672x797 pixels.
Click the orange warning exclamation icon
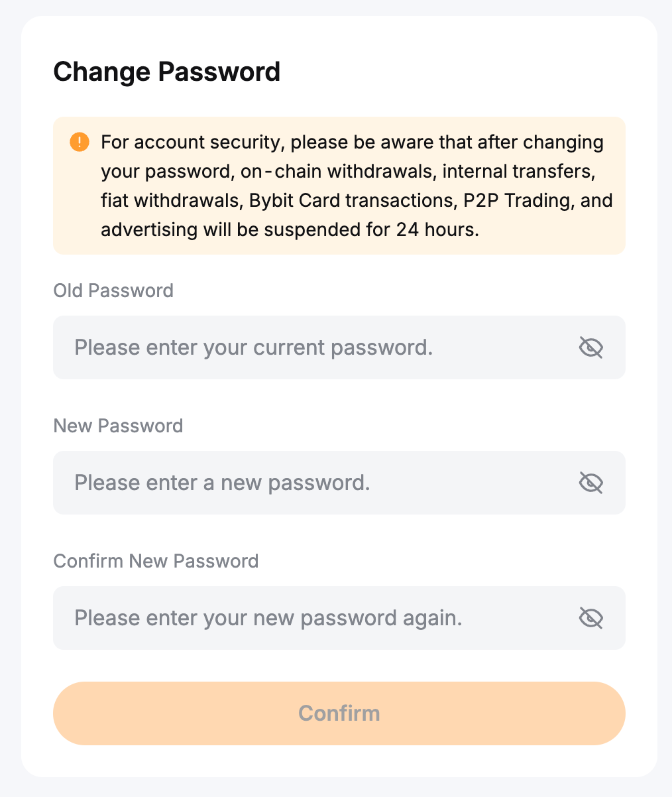80,142
